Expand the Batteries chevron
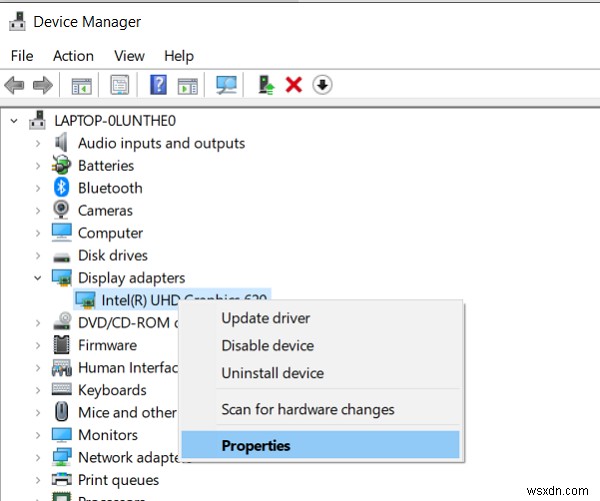The height and width of the screenshot is (501, 600). point(38,166)
